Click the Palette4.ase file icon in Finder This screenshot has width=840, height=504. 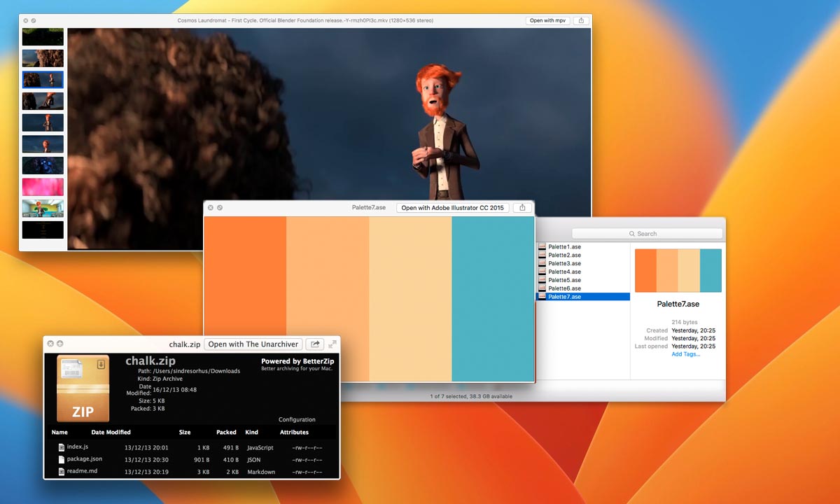[x=542, y=272]
